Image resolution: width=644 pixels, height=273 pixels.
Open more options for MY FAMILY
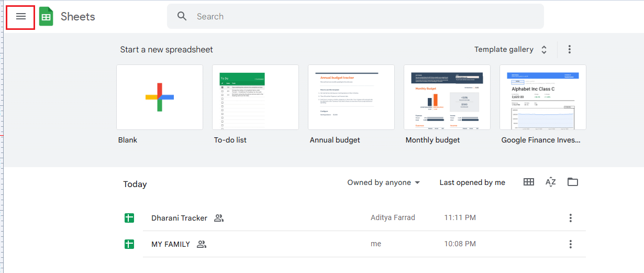pos(571,244)
